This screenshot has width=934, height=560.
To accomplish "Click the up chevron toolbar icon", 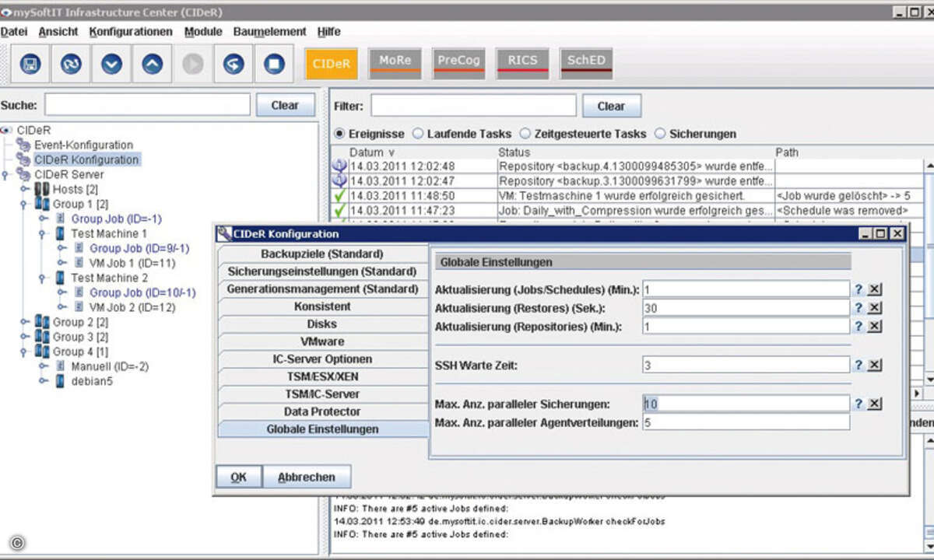I will [152, 64].
